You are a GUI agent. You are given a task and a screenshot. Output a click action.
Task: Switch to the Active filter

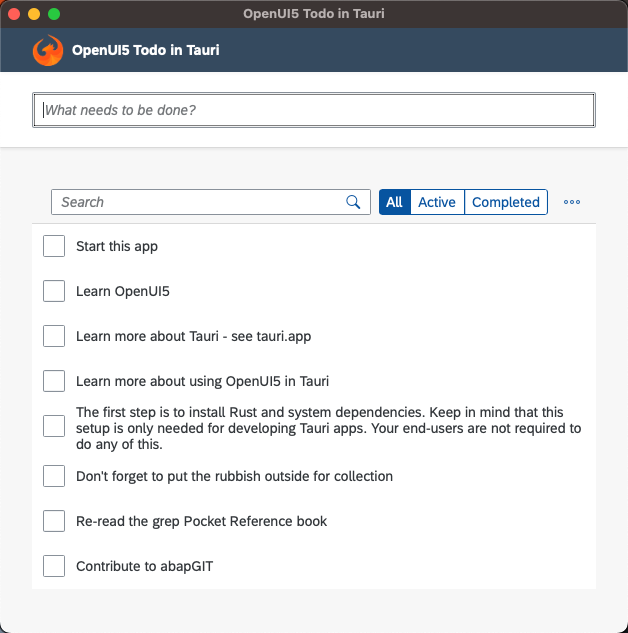point(437,202)
